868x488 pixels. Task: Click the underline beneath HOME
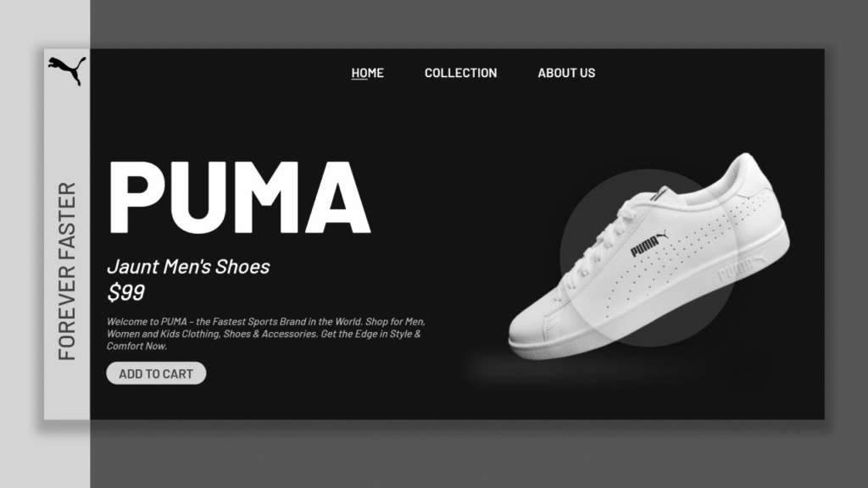[359, 80]
